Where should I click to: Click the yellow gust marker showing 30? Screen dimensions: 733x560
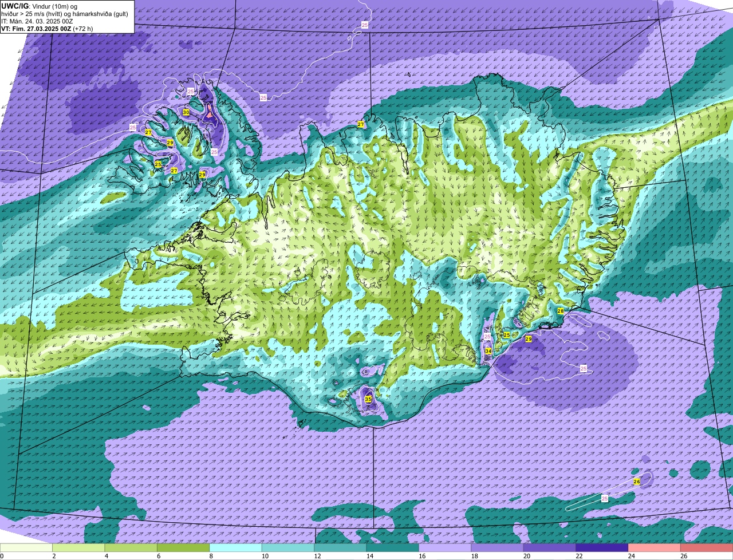tap(186, 112)
